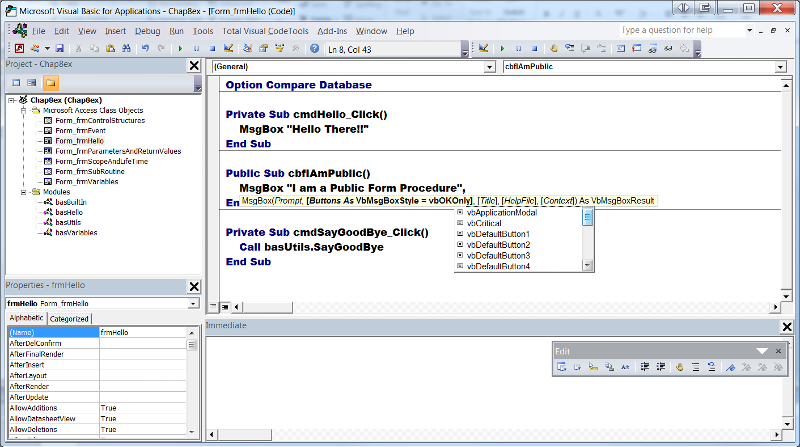Collapse the Modules folder node

click(x=23, y=192)
